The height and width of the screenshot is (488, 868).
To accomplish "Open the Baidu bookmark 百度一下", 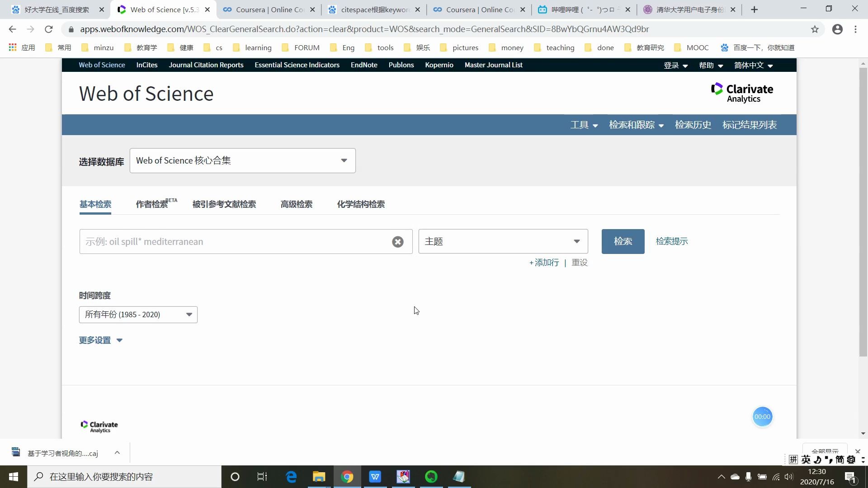I will click(757, 47).
